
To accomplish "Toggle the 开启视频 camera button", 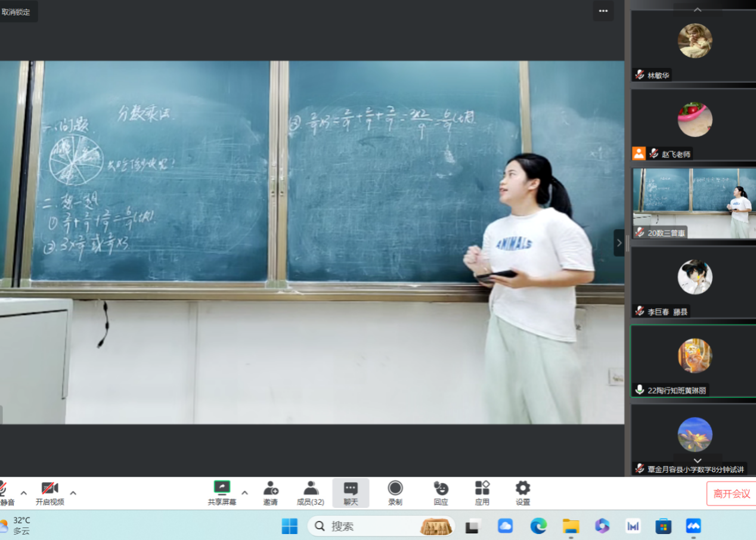I will point(49,489).
